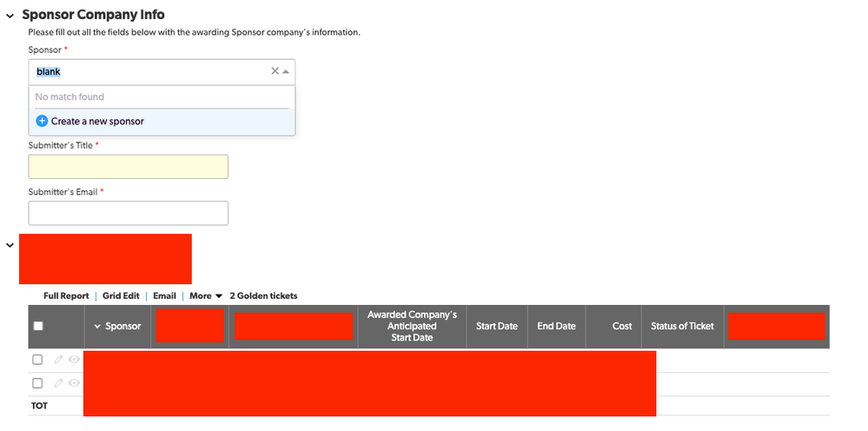Click the Awarded Company's Anticipated Start Date header
Viewport: 868px width, 431px height.
click(x=412, y=327)
